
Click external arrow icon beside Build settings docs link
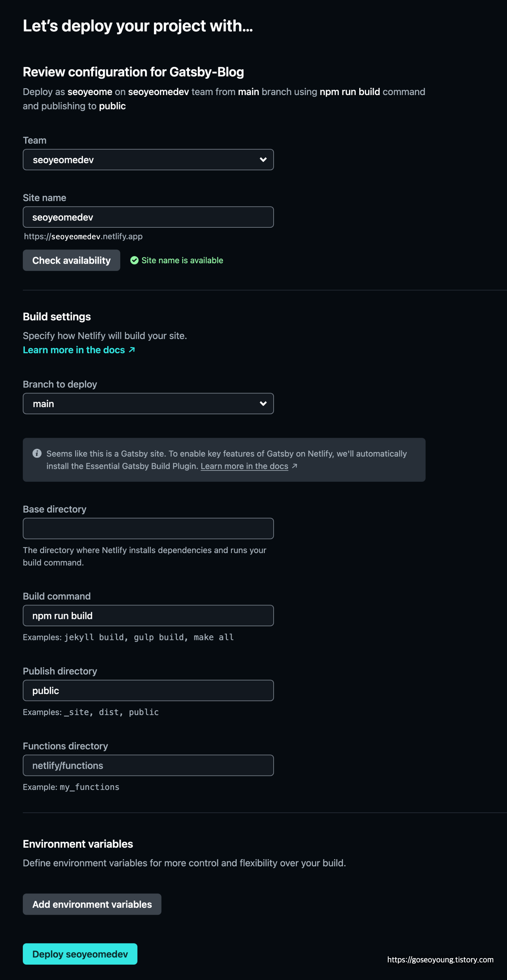click(x=132, y=350)
